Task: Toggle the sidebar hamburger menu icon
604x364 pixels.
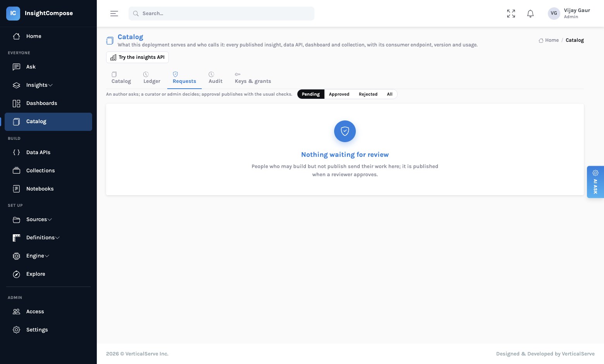Action: coord(114,14)
